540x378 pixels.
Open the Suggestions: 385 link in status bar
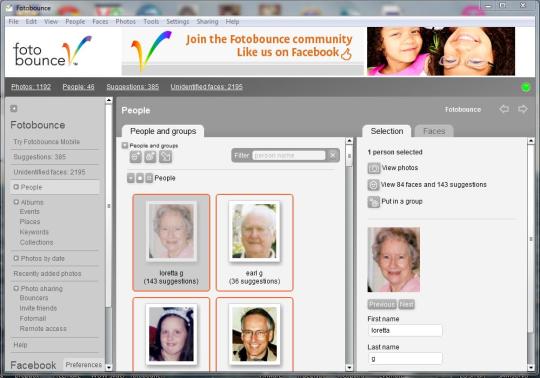[x=133, y=87]
